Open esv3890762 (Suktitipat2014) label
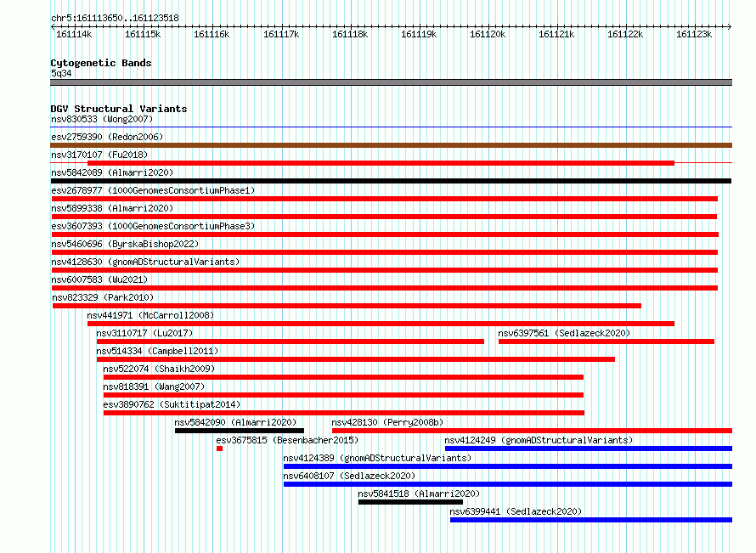Viewport: 756px width, 553px height. [172, 404]
